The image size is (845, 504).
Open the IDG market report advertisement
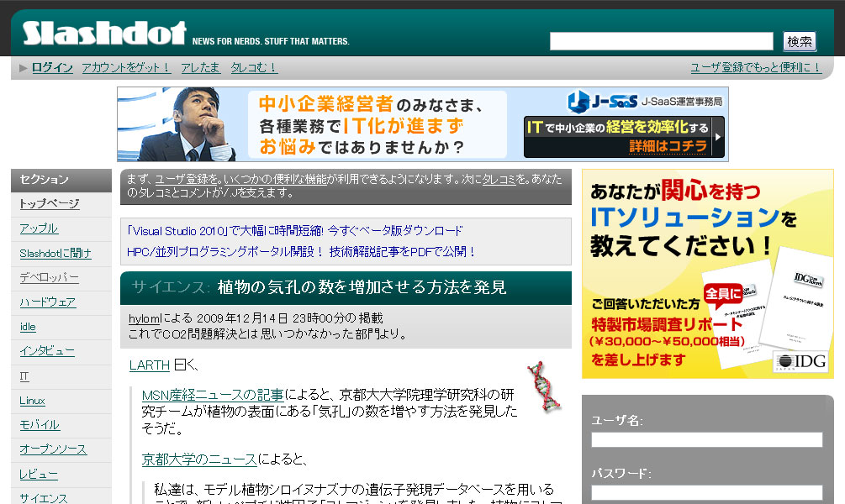pos(707,274)
